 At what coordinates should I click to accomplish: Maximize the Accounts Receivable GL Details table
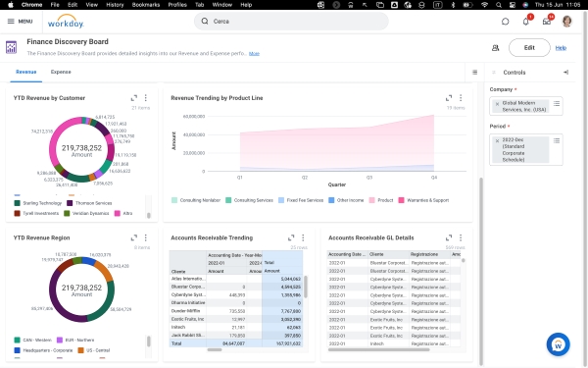449,237
